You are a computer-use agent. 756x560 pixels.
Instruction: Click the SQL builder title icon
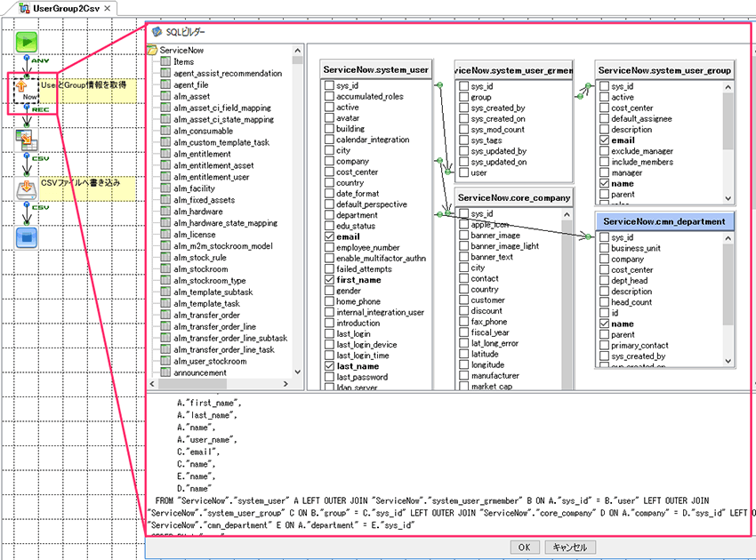pos(157,32)
